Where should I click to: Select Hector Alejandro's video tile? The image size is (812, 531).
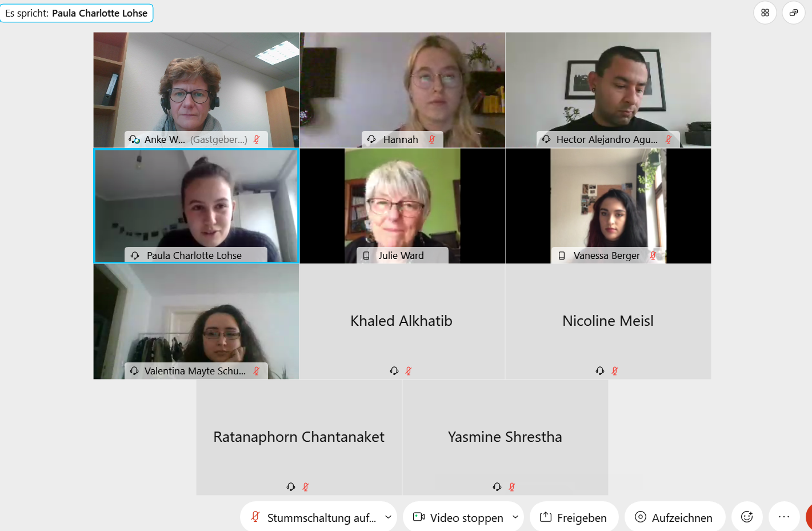click(608, 90)
